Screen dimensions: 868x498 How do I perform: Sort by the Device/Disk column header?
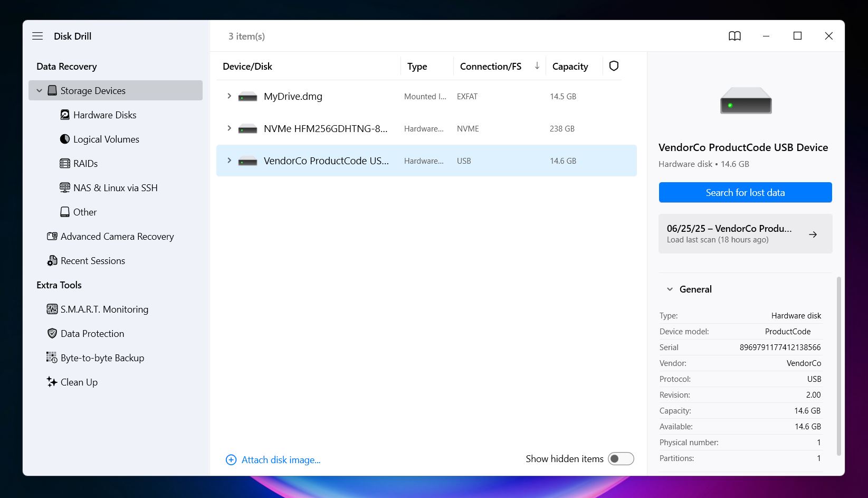click(x=247, y=67)
